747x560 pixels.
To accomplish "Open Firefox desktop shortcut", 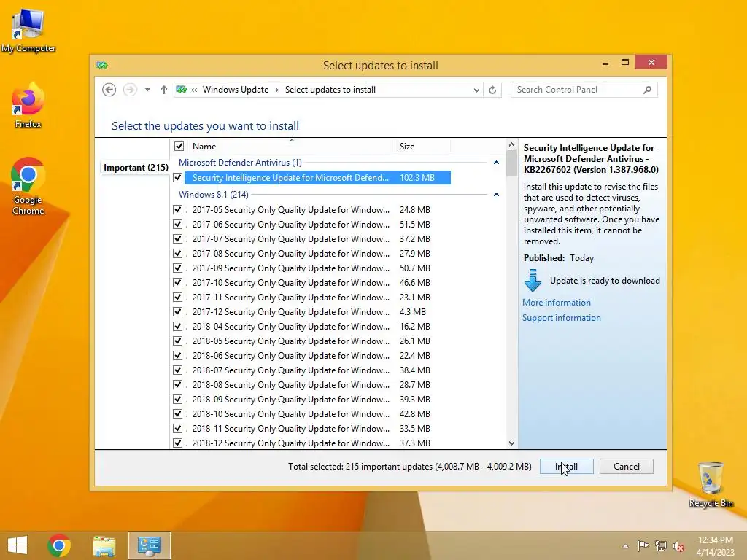I will pyautogui.click(x=28, y=106).
